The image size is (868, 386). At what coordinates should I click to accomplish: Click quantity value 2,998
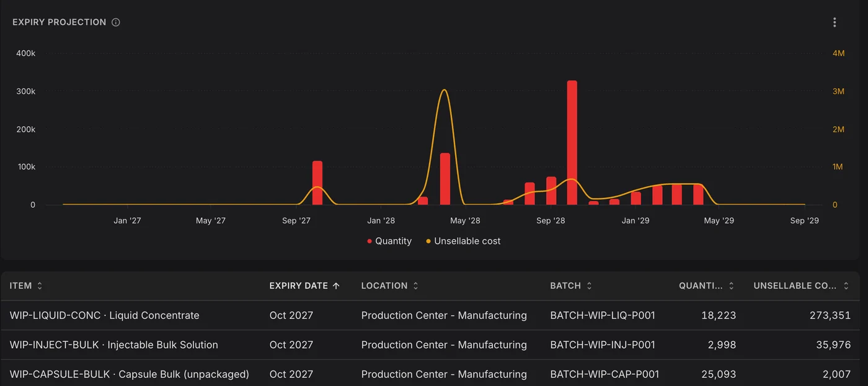click(x=722, y=345)
